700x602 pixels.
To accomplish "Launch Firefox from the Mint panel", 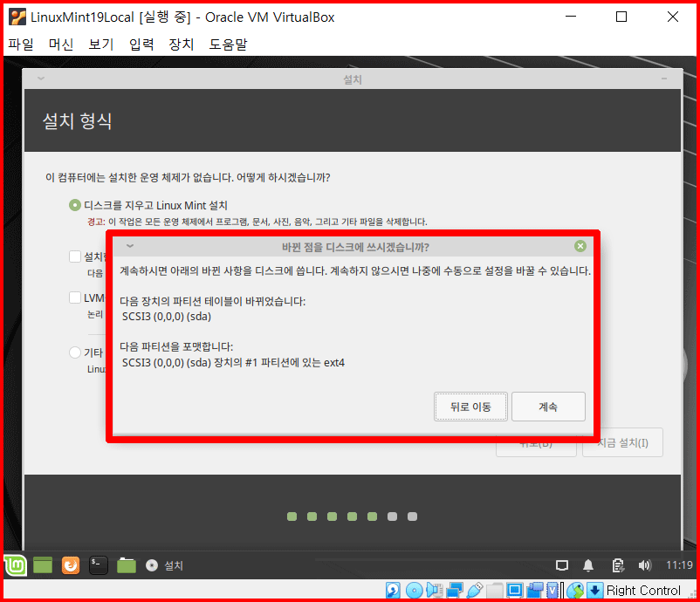I will (71, 565).
